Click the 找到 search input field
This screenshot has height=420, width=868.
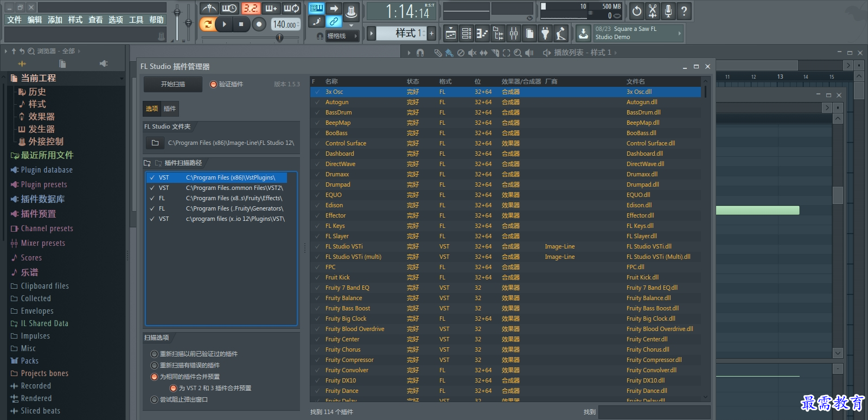654,412
